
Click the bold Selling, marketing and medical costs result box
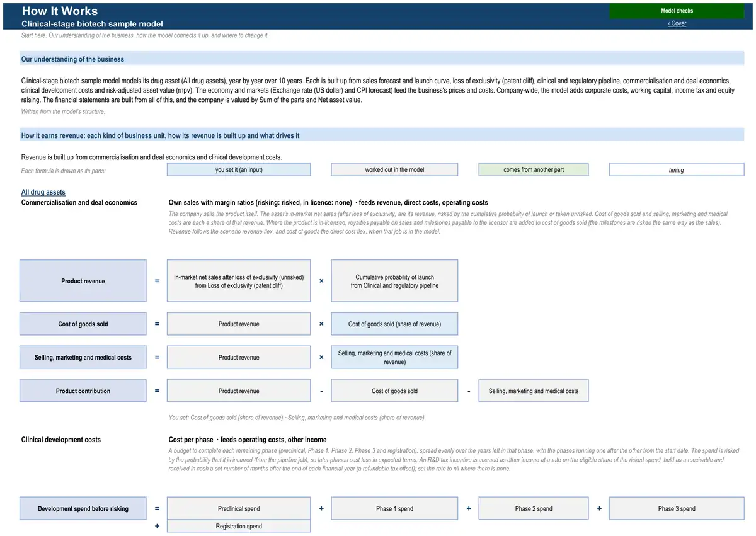[x=83, y=357]
